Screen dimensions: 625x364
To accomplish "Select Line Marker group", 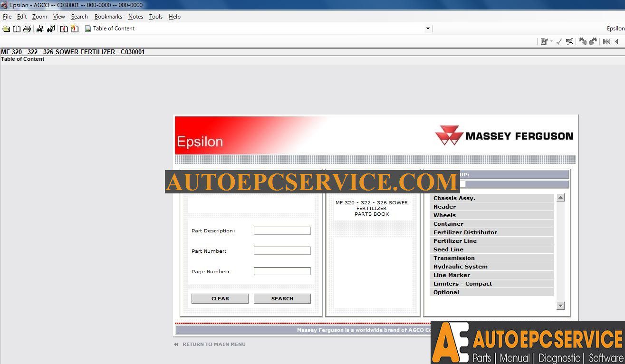I will 491,275.
